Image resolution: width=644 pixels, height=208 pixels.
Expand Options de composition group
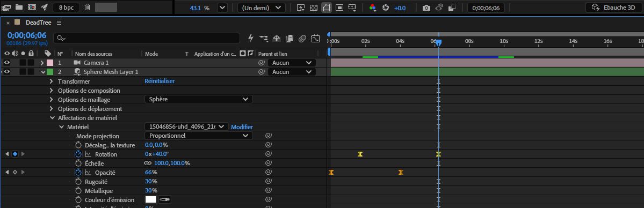pyautogui.click(x=52, y=90)
